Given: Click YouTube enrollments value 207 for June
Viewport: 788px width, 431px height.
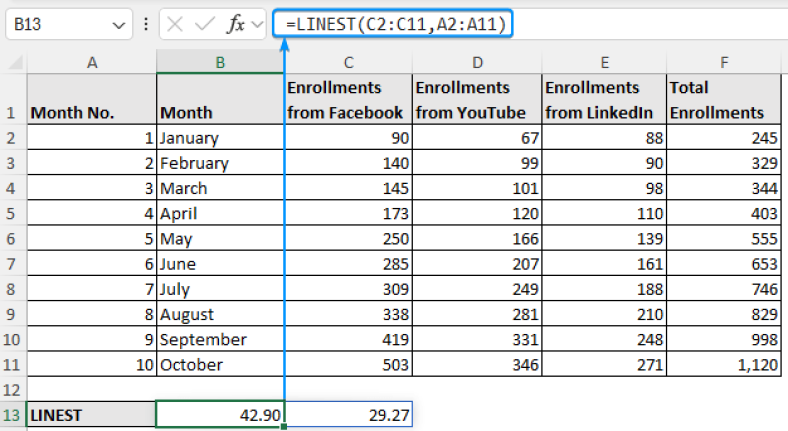Looking at the screenshot, I should pyautogui.click(x=477, y=264).
